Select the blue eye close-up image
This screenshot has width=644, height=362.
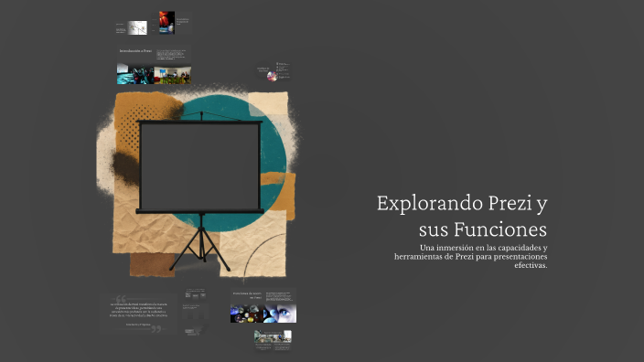click(x=280, y=314)
